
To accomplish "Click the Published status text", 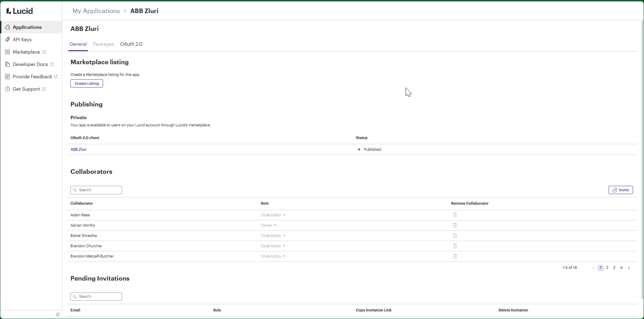I will pos(373,149).
